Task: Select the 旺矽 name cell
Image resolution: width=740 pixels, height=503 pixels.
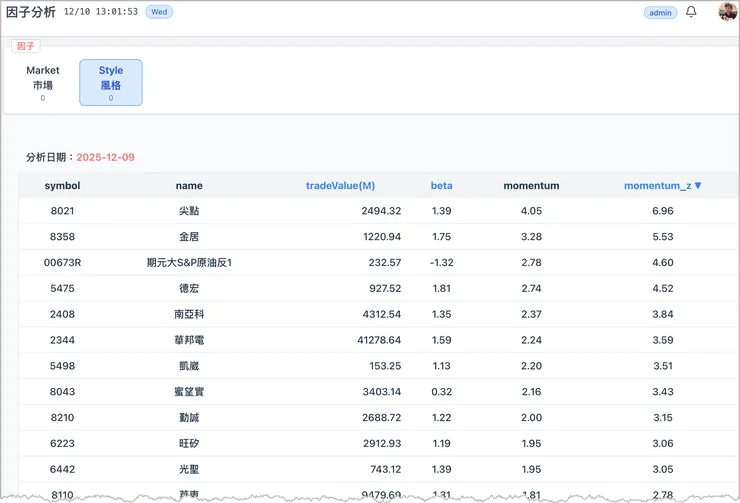Action: click(189, 444)
